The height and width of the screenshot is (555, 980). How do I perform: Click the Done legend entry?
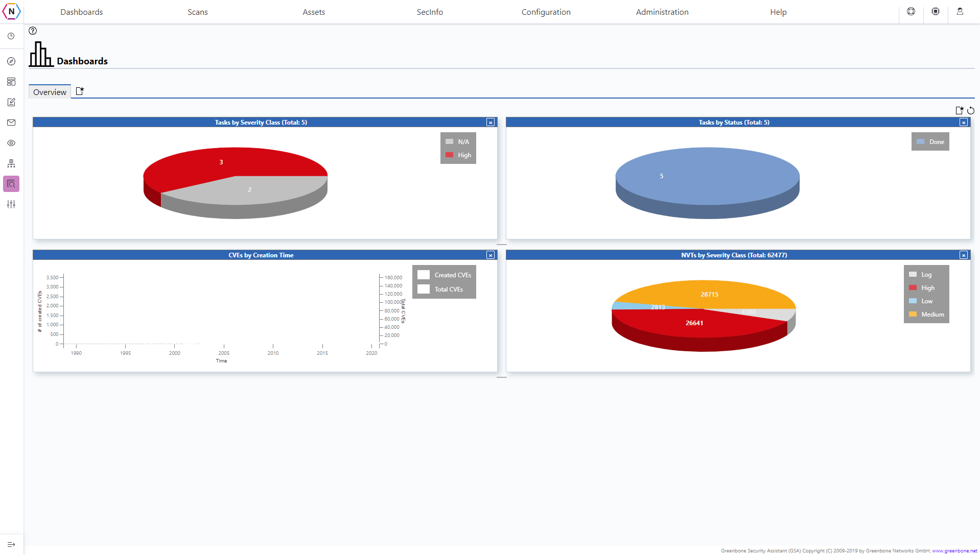930,142
